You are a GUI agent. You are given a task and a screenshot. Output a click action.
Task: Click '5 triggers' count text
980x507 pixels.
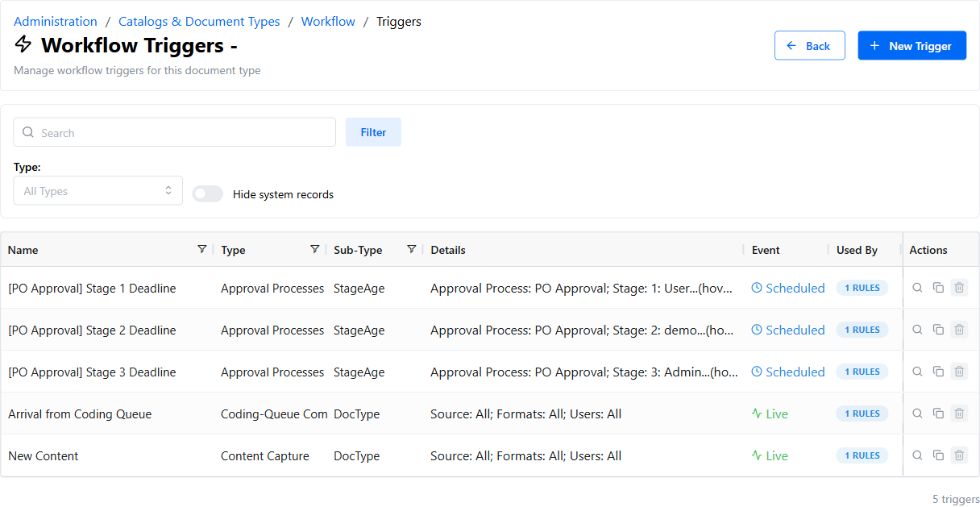tap(956, 499)
